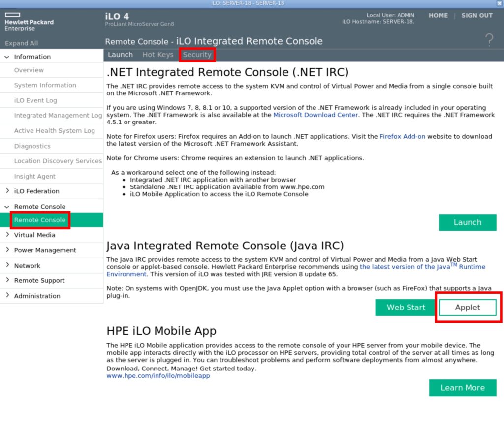Switch to the Hot Keys tab
The height and width of the screenshot is (431, 504).
pyautogui.click(x=158, y=55)
